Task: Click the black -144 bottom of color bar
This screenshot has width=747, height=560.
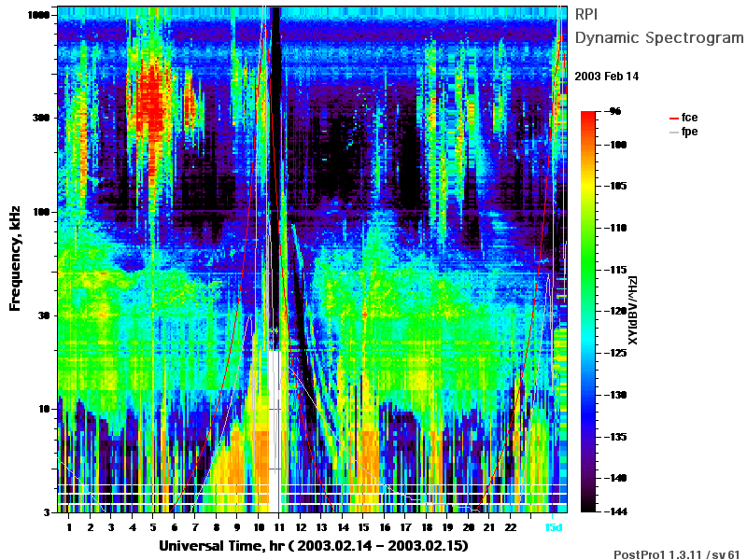Action: (x=588, y=509)
